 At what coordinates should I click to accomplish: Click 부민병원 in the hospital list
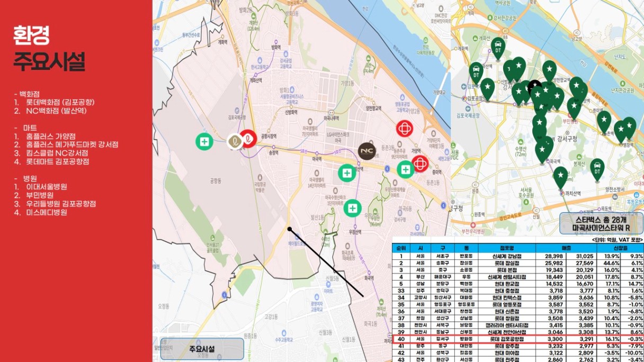point(40,195)
